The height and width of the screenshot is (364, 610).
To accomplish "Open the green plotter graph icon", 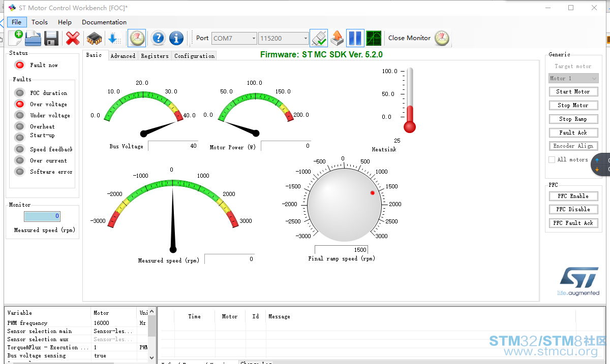I will [x=374, y=38].
